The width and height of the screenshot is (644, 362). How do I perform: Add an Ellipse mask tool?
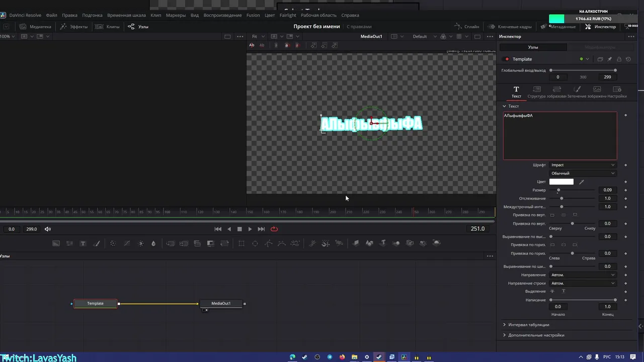click(x=255, y=243)
